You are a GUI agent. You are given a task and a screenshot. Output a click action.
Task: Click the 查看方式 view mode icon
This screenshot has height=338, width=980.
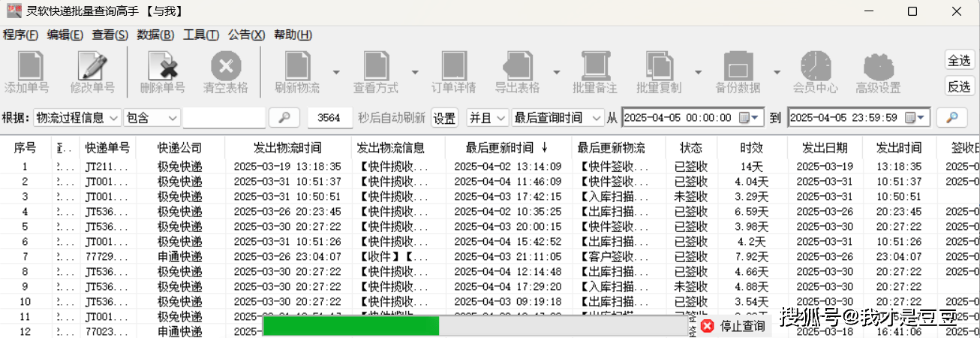[x=375, y=67]
